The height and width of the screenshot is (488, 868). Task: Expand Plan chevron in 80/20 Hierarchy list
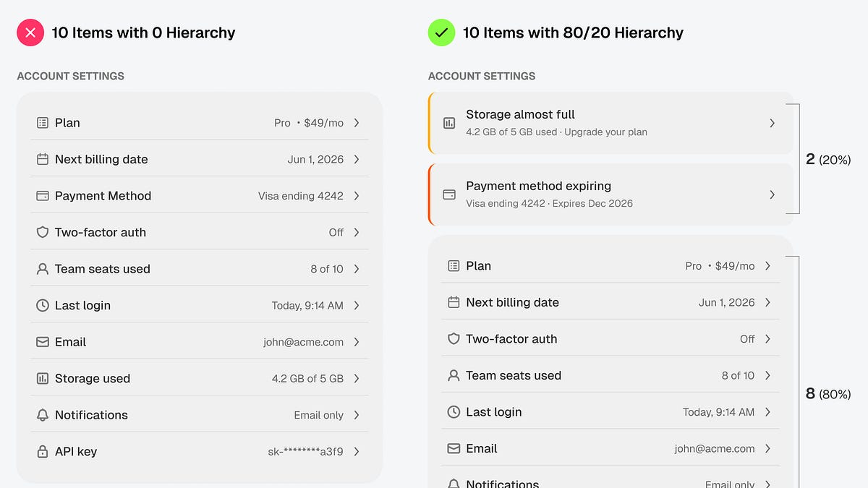(767, 266)
